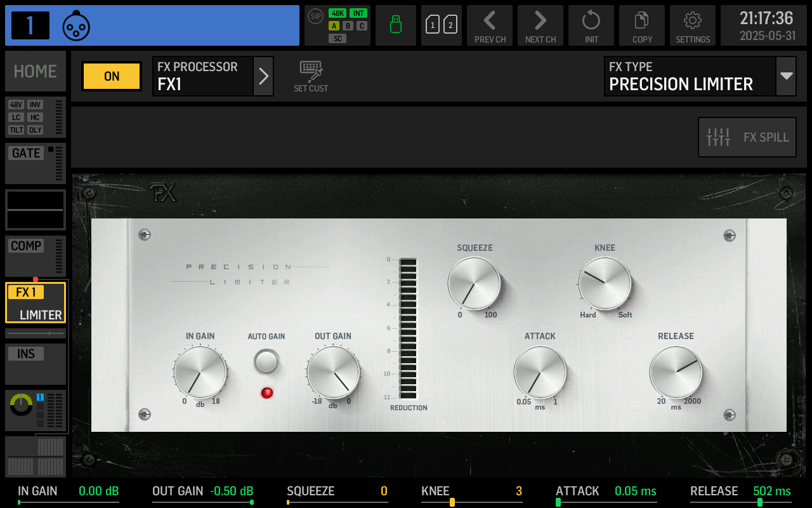Viewport: 812px width, 508px height.
Task: Switch to the HOME tab
Action: pyautogui.click(x=35, y=71)
